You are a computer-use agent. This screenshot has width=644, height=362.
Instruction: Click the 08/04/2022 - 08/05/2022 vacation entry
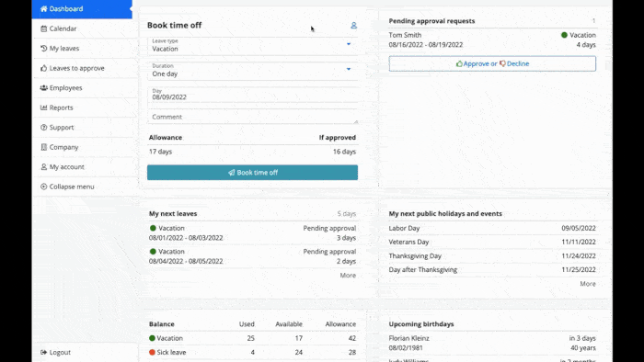(252, 256)
